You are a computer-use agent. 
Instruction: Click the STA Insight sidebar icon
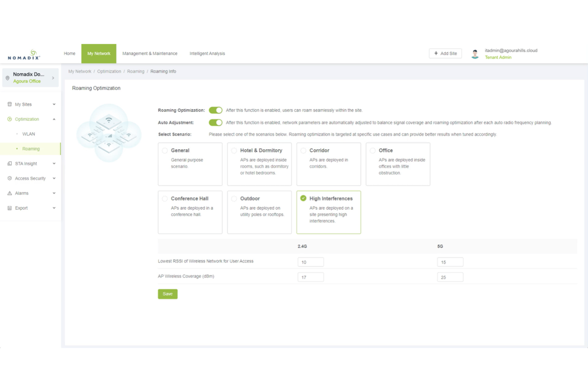pyautogui.click(x=10, y=163)
